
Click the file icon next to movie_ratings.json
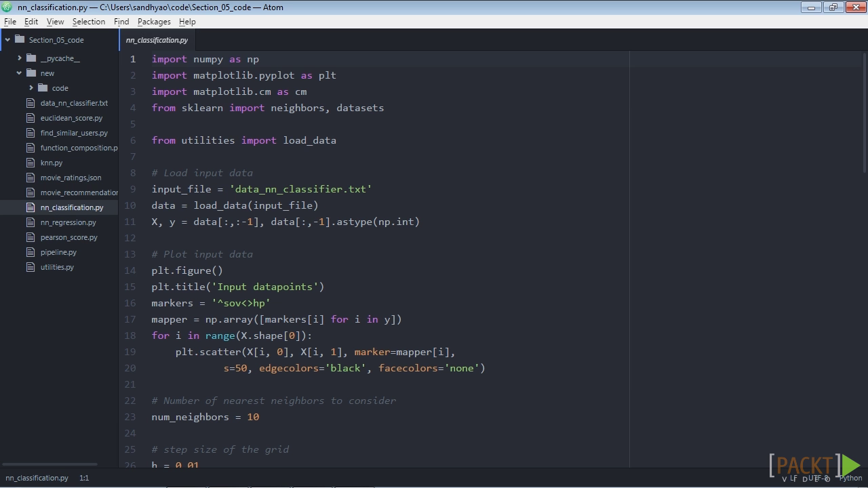[x=30, y=178]
